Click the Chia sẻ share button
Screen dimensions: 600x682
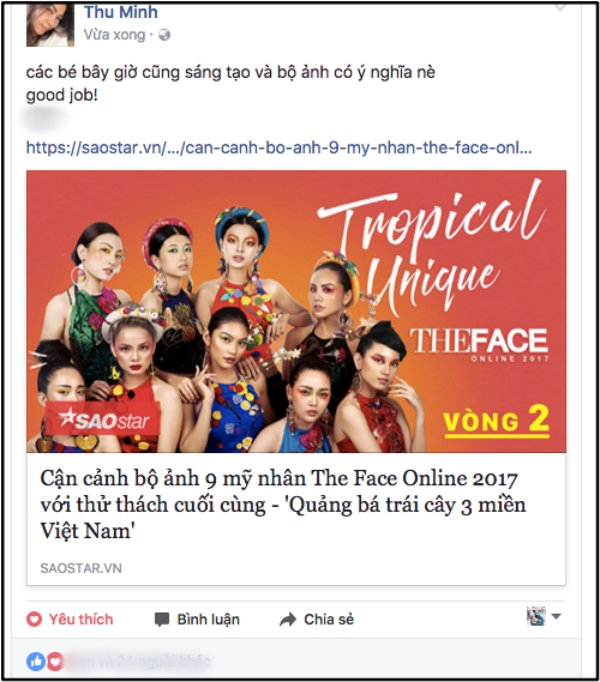click(317, 619)
